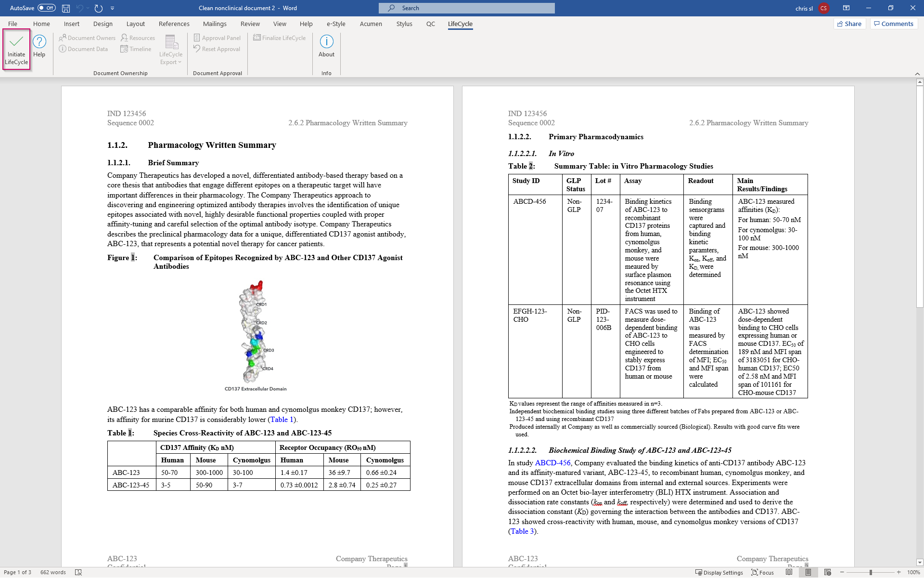Click the Initiate LifeCycle button
Viewport: 924px width, 578px height.
tap(16, 50)
